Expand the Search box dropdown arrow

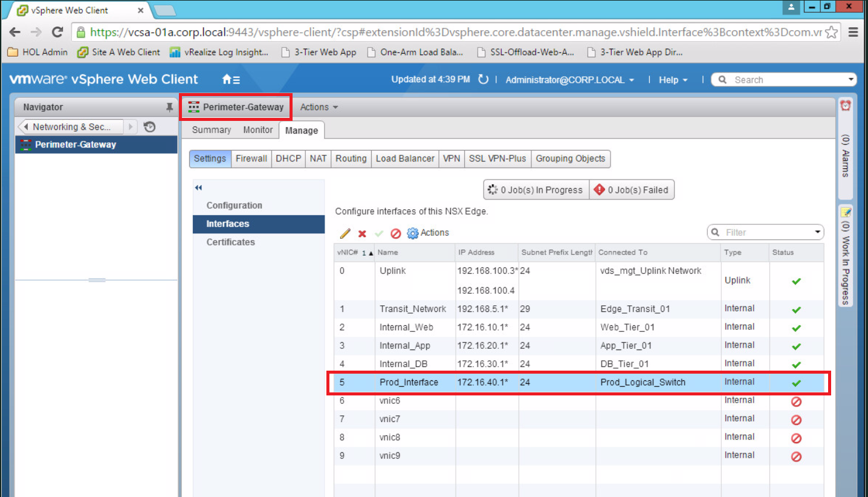(x=851, y=80)
